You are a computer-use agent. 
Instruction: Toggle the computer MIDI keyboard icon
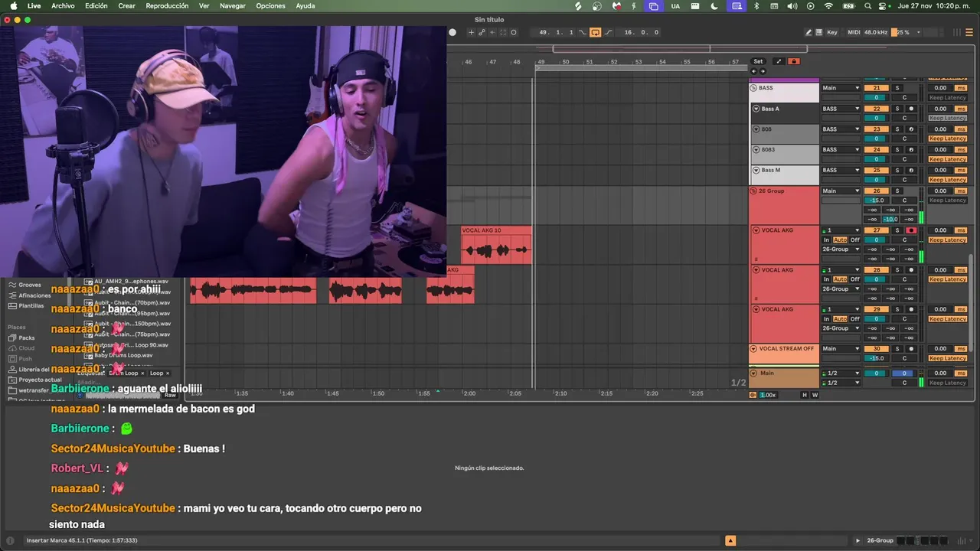(x=819, y=32)
